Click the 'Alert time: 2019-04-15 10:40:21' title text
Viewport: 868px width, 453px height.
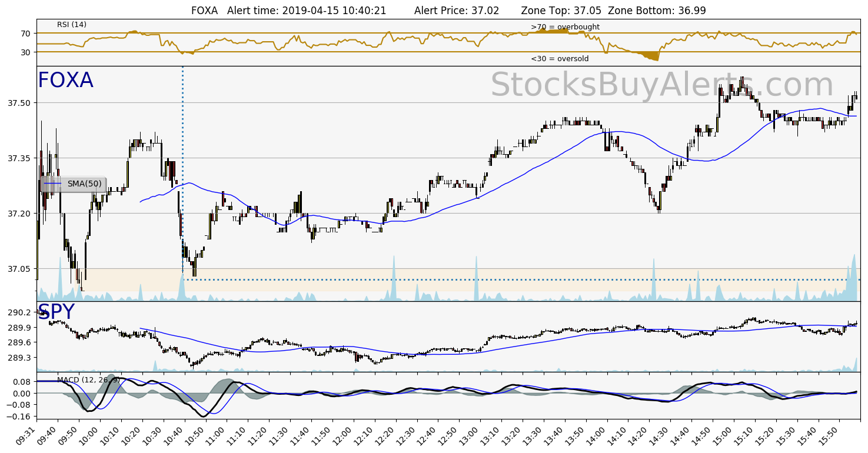(x=307, y=11)
